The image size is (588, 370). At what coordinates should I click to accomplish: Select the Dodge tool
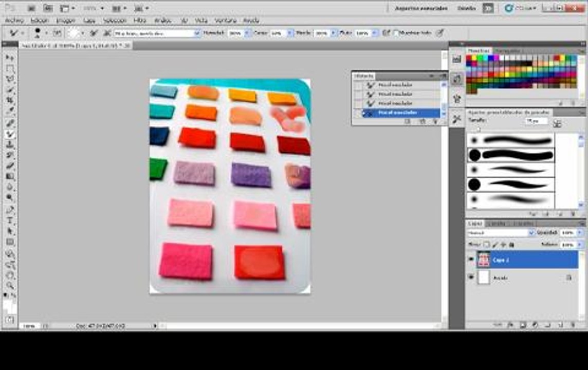point(10,197)
